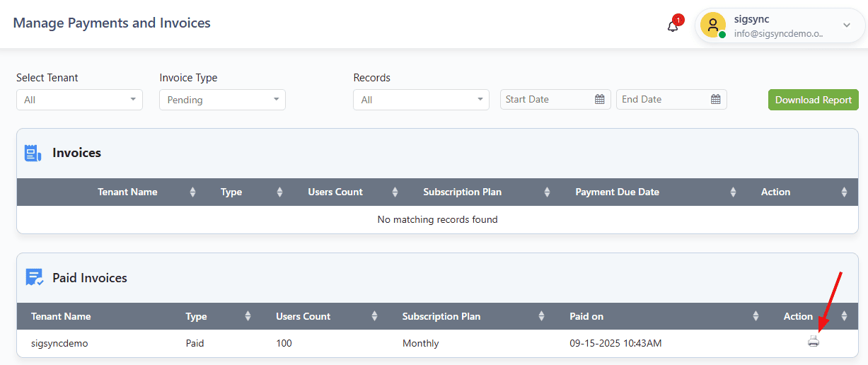
Task: Click the notification bell icon
Action: coord(673,26)
